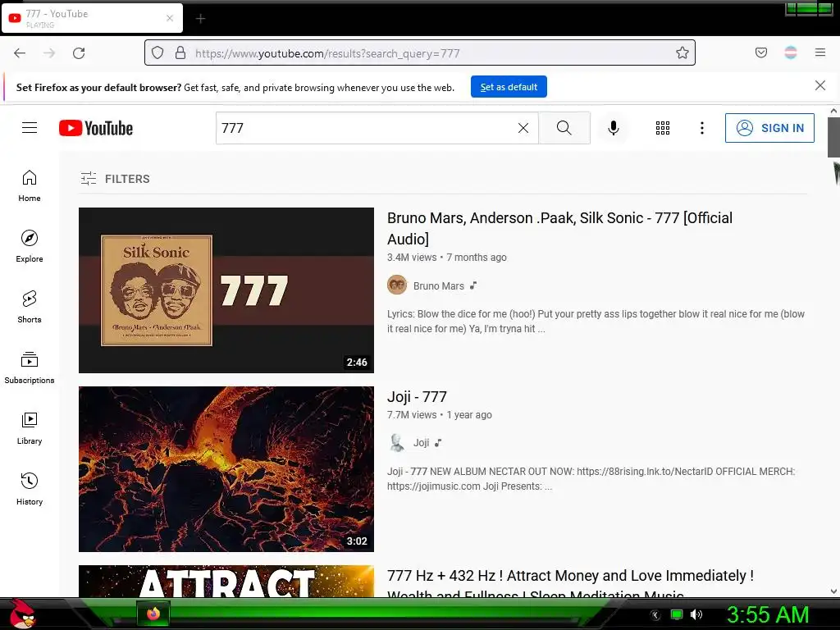Click the browser forward arrow
This screenshot has height=630, width=840.
(x=49, y=53)
